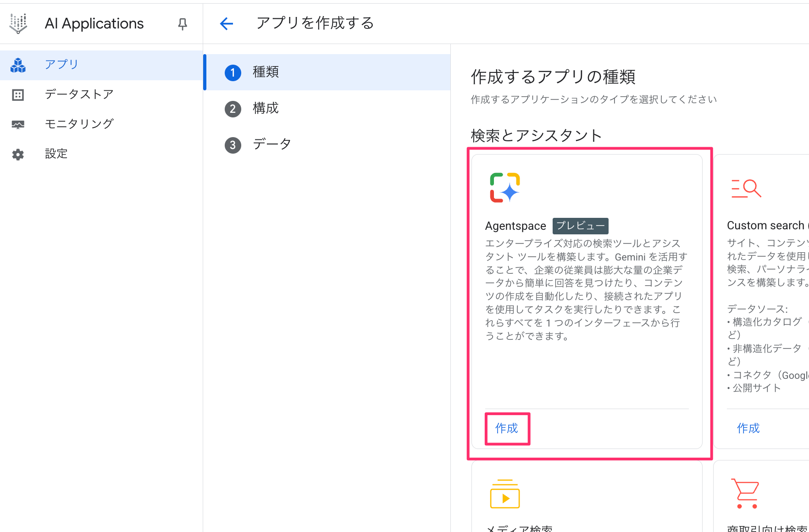Screen dimensions: 809x532
Task: Click 作成するアプリケーションのタイプを選択してください subtitle
Action: (593, 100)
